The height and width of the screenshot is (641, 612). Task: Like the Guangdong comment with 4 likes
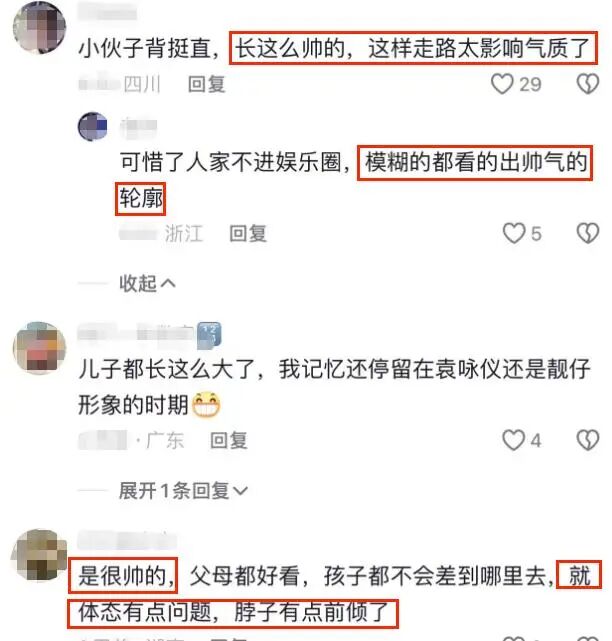tap(513, 440)
